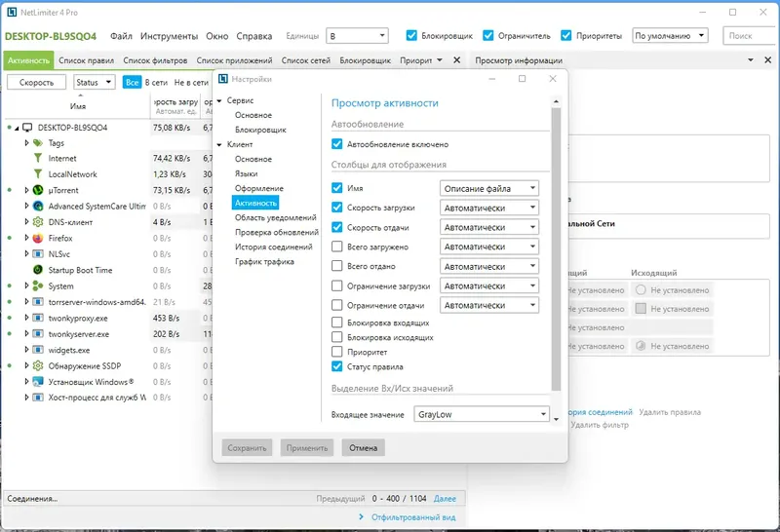Viewport: 780px width, 532px height.
Task: Click the µTorrent app icon
Action: (38, 190)
